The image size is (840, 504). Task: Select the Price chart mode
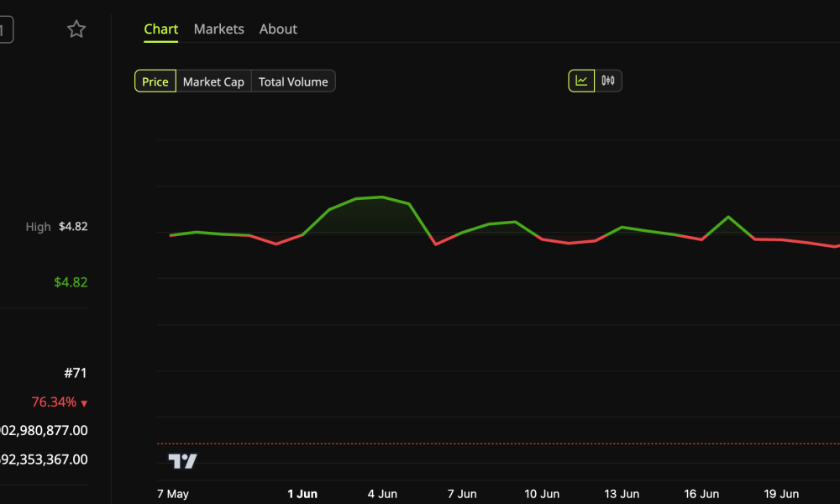point(155,81)
